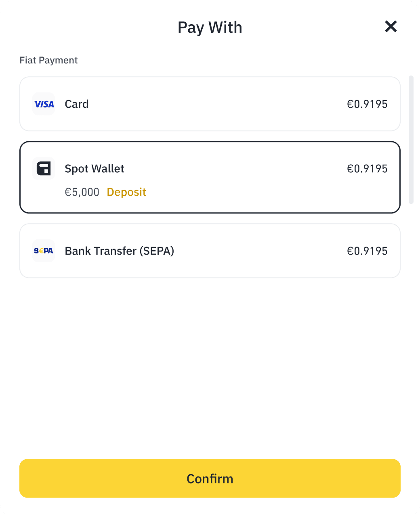Click empty space inside the Card row
Viewport: 420px width, 517px height.
coord(218,104)
